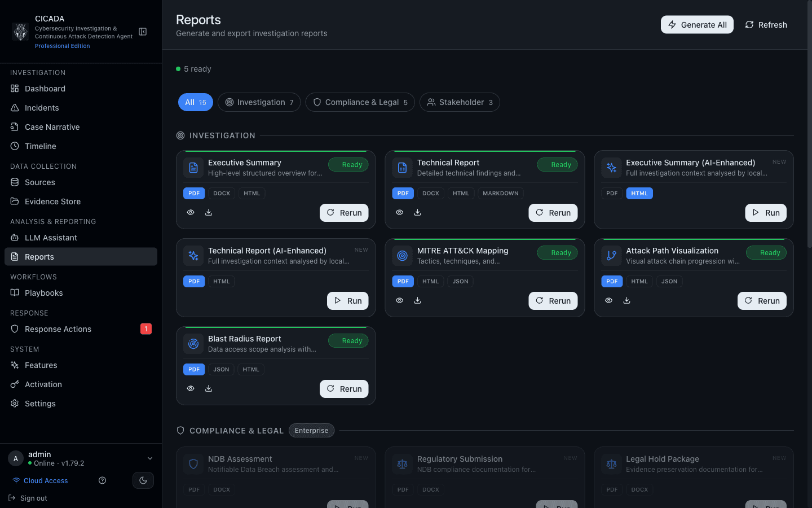Click the AI sparkle icon of Executive Summary (AI-Enhanced)
Screen dimensions: 812x508
(x=611, y=168)
